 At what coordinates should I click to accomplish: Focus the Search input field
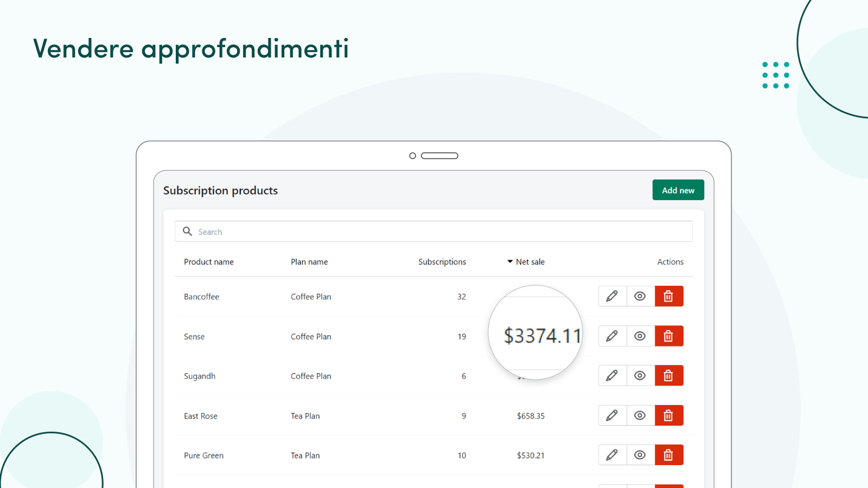click(x=433, y=232)
